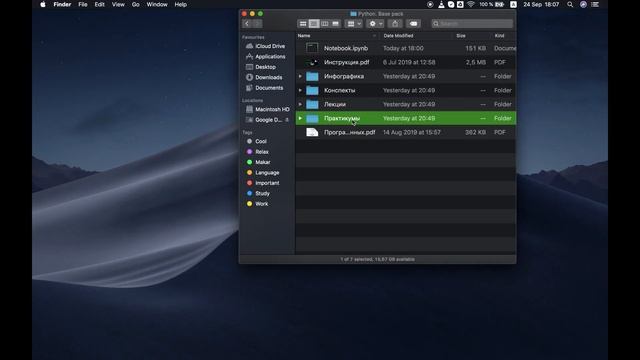Click the Share toolbar button
640x360 pixels.
click(395, 24)
